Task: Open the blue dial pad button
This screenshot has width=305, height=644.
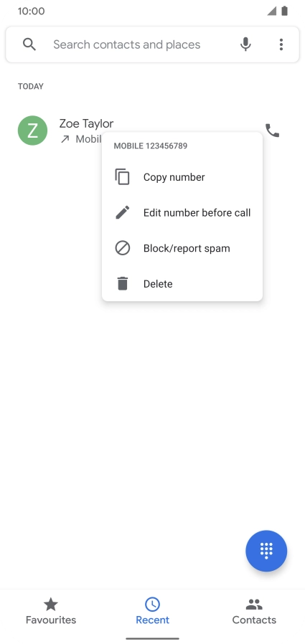Action: [x=266, y=551]
